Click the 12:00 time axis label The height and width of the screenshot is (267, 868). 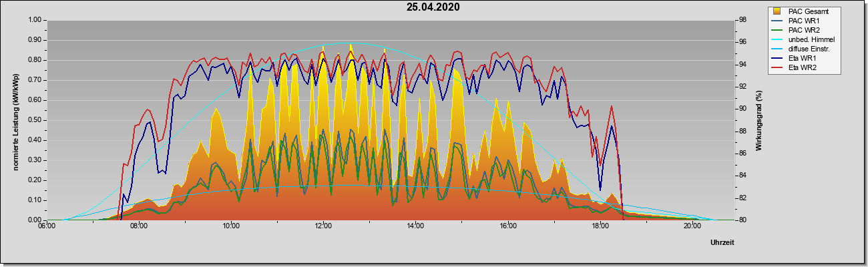(323, 226)
